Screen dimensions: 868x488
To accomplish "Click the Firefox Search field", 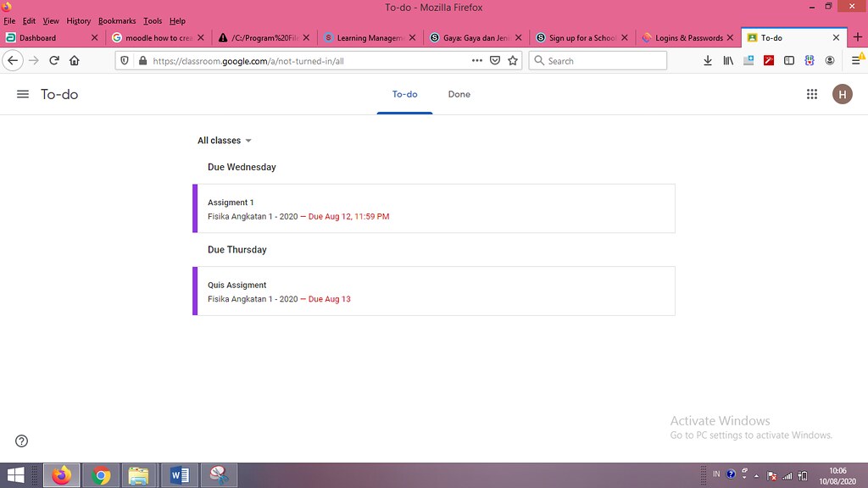I will (x=598, y=61).
